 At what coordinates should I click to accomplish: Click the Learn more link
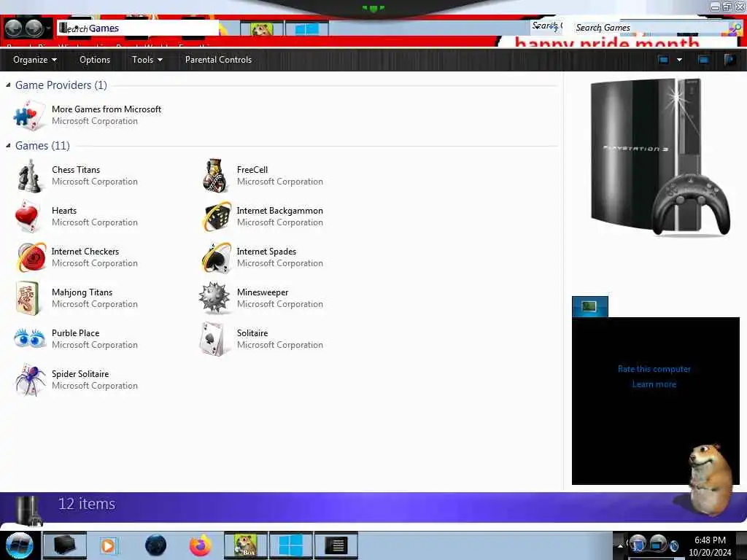(x=654, y=384)
